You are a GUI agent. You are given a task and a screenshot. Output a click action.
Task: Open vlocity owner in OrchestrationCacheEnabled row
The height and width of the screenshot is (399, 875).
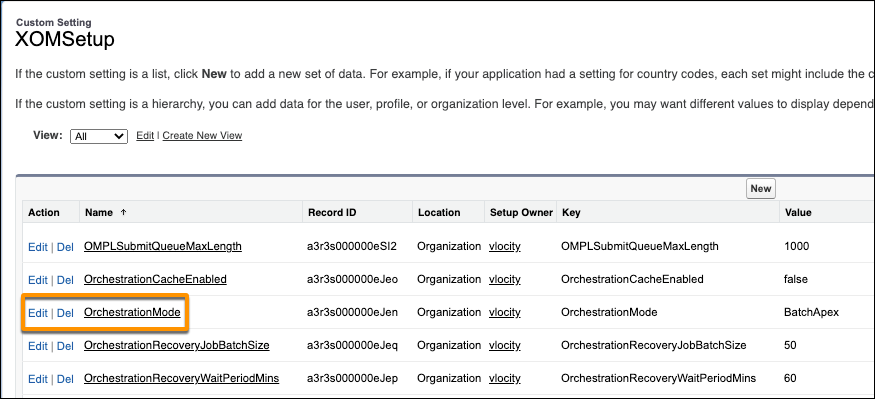point(505,280)
